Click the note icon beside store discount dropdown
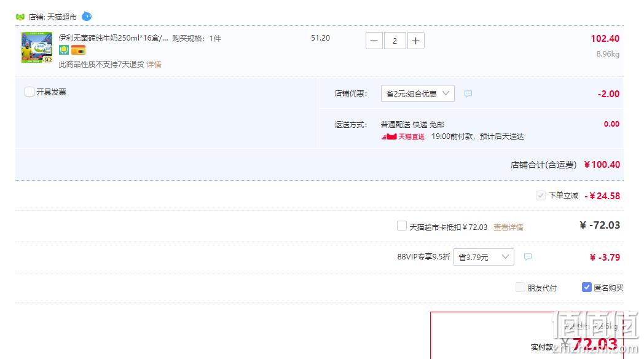This screenshot has width=644, height=359. coord(468,93)
